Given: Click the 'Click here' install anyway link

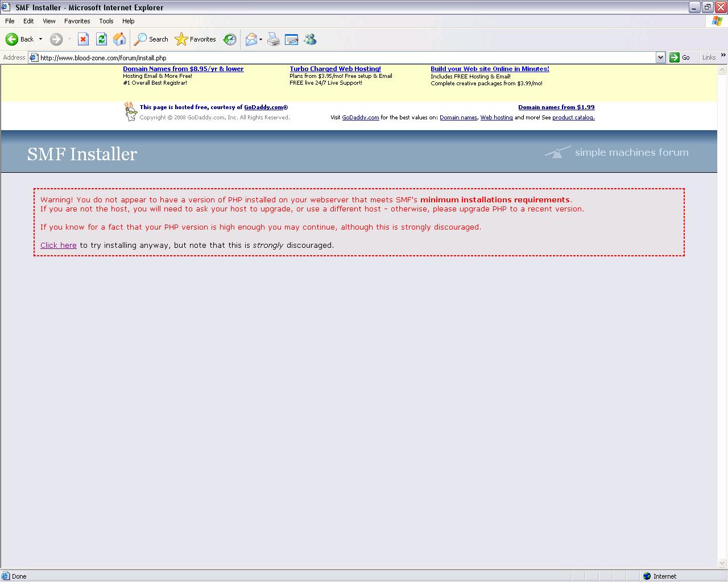Looking at the screenshot, I should (x=58, y=246).
